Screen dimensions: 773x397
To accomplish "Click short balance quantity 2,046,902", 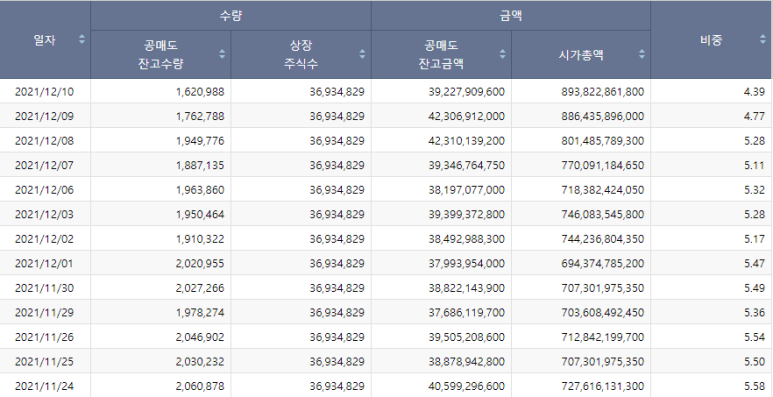I will tap(200, 337).
